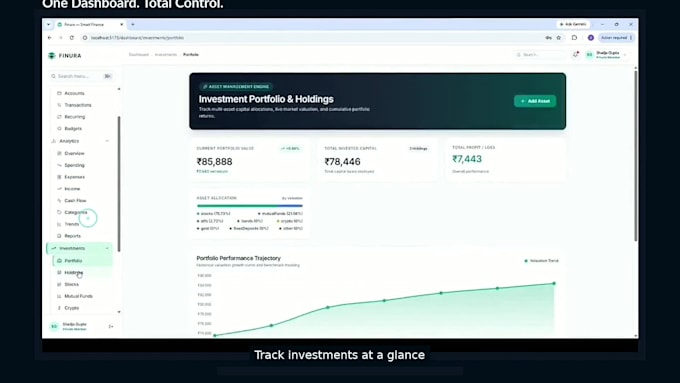Click the Finura logo icon
This screenshot has height=383, width=680.
click(52, 56)
